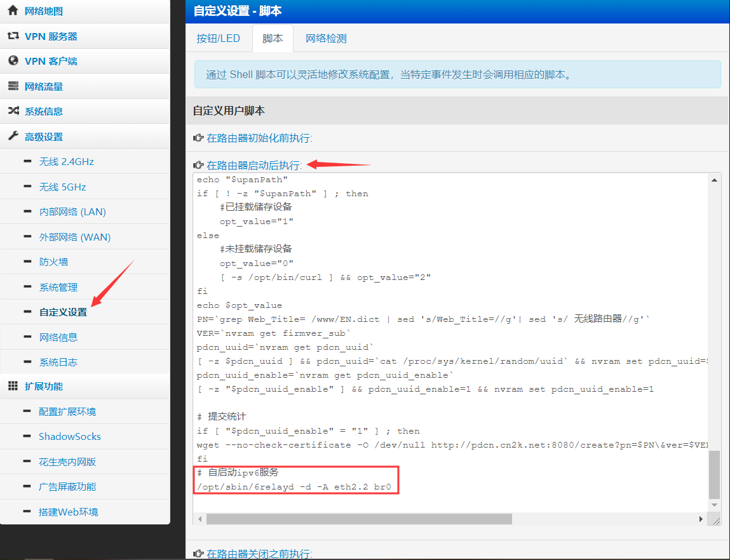
Task: Click the line echo $opt_value
Action: [x=240, y=305]
